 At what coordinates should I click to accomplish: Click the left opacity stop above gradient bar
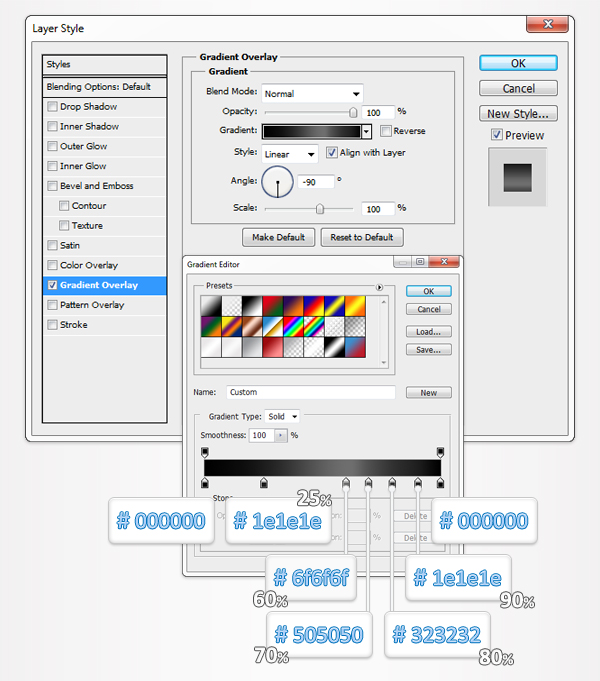tap(205, 452)
